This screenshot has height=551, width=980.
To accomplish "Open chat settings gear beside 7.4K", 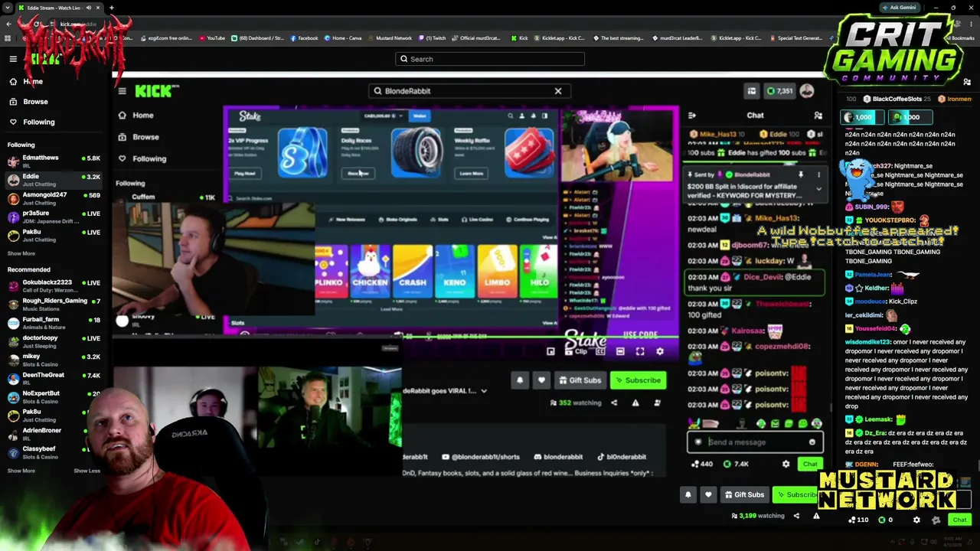I will [786, 464].
